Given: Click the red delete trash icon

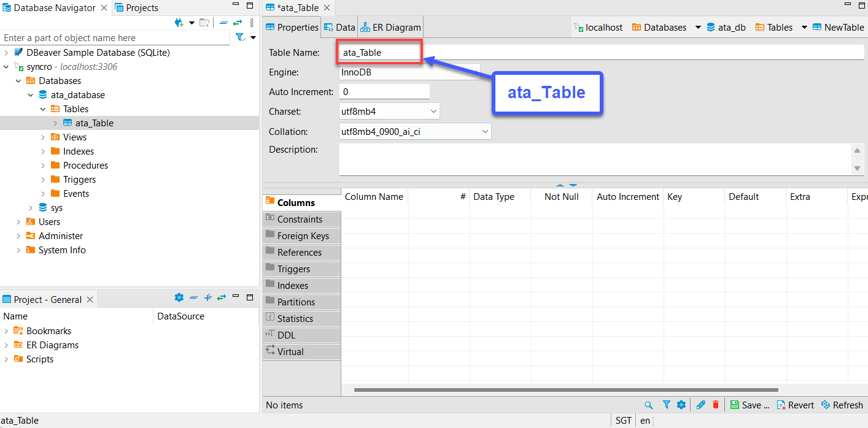Looking at the screenshot, I should [715, 405].
